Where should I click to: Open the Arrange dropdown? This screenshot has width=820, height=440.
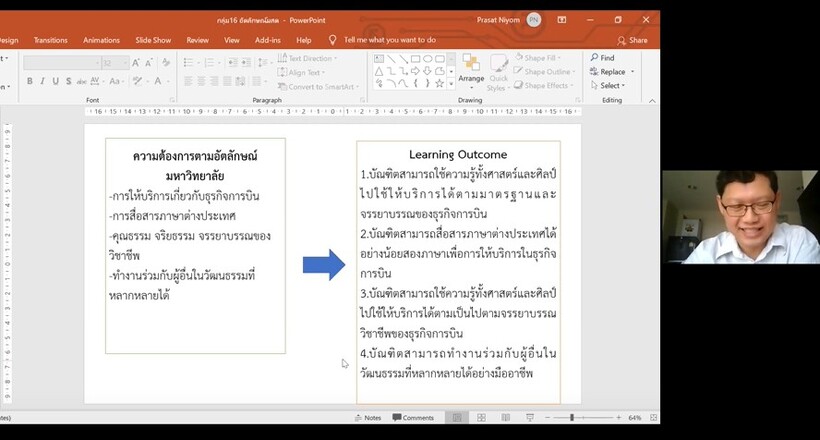pos(471,72)
